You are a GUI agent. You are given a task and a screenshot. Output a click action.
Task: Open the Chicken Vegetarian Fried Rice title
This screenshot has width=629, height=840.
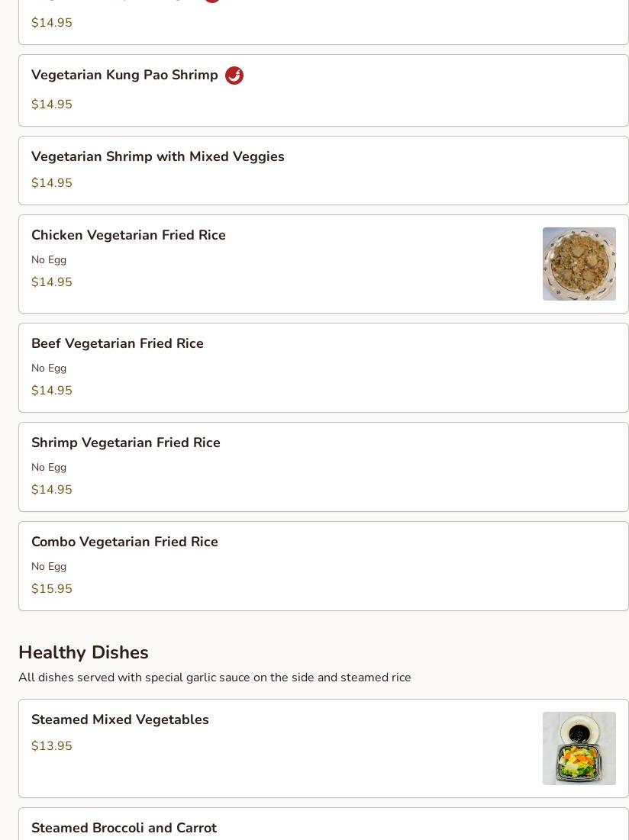click(128, 235)
